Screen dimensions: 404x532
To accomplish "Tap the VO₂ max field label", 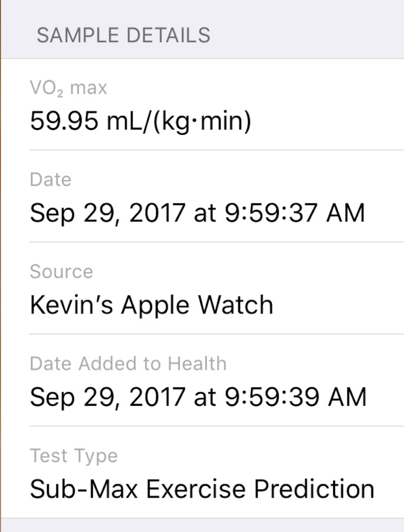I will (68, 89).
